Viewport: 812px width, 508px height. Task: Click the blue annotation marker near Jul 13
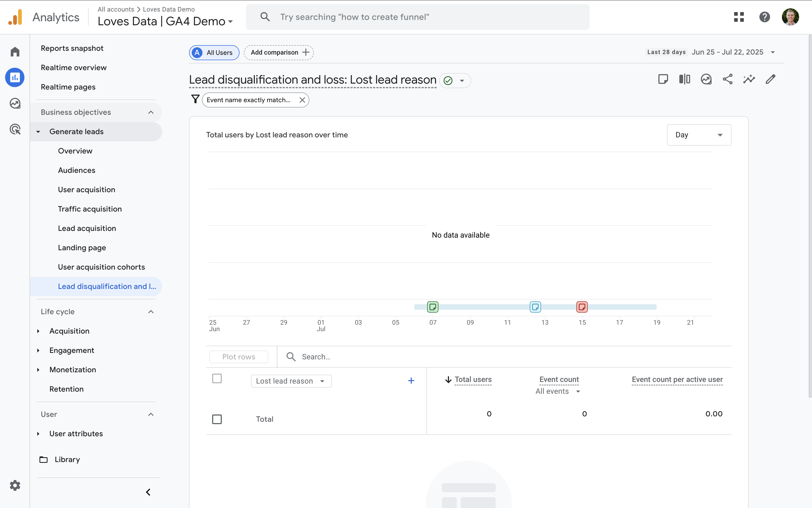pos(535,307)
